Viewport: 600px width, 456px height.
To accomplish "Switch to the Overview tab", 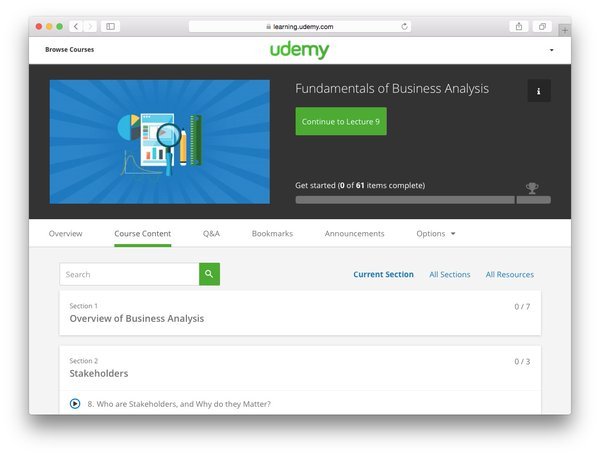I will [65, 233].
